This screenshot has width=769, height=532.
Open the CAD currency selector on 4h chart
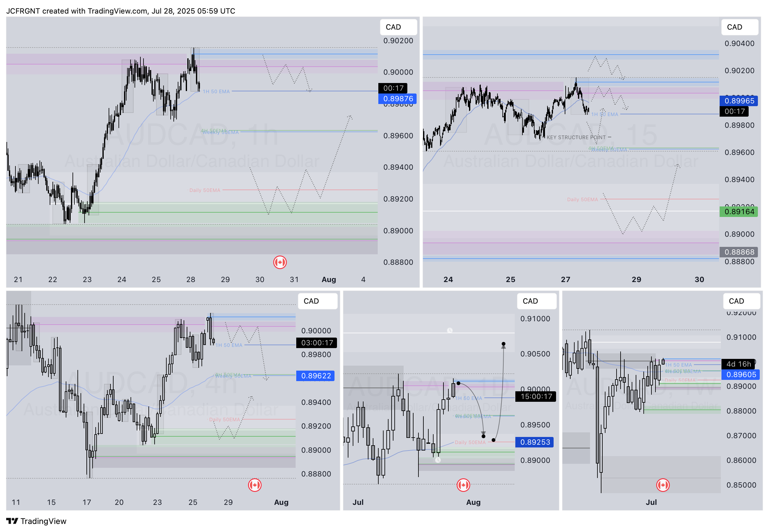(317, 301)
